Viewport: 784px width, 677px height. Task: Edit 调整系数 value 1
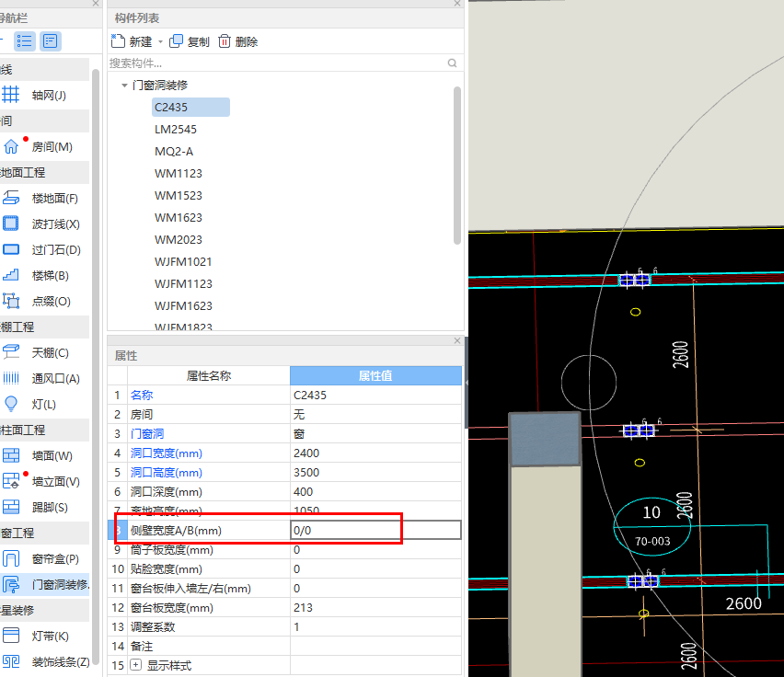(x=375, y=626)
